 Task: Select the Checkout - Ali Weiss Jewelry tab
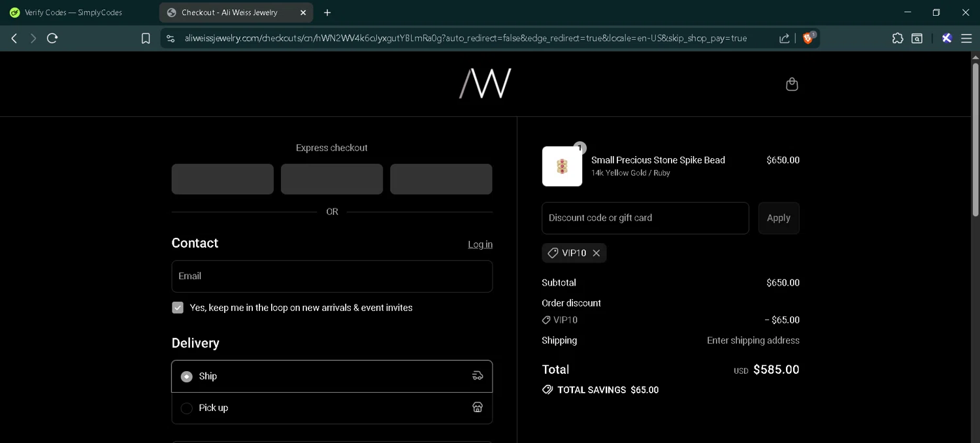[236, 12]
